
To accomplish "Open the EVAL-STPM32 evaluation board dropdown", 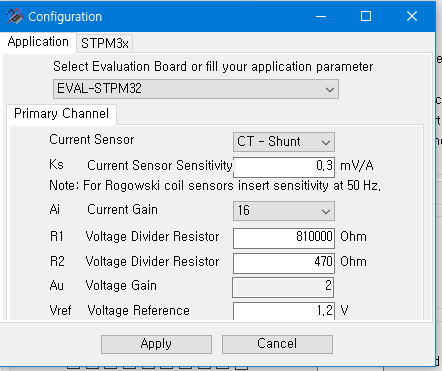I will 196,89.
